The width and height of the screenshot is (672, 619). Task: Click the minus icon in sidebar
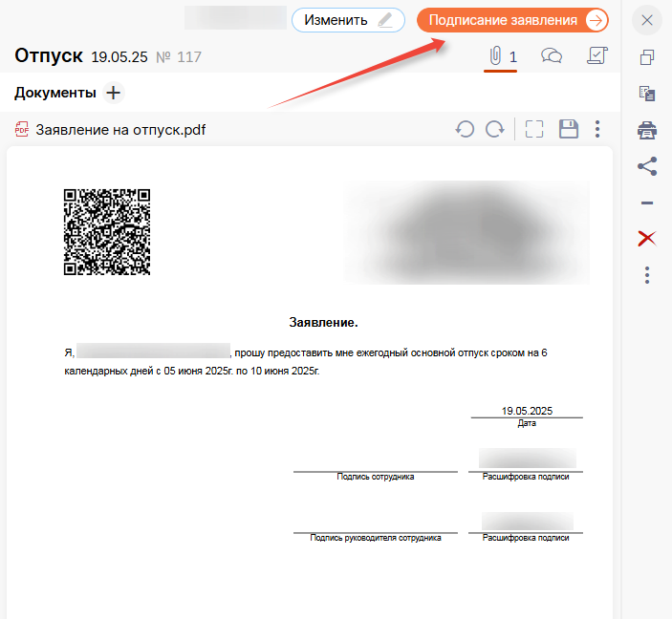pos(647,203)
